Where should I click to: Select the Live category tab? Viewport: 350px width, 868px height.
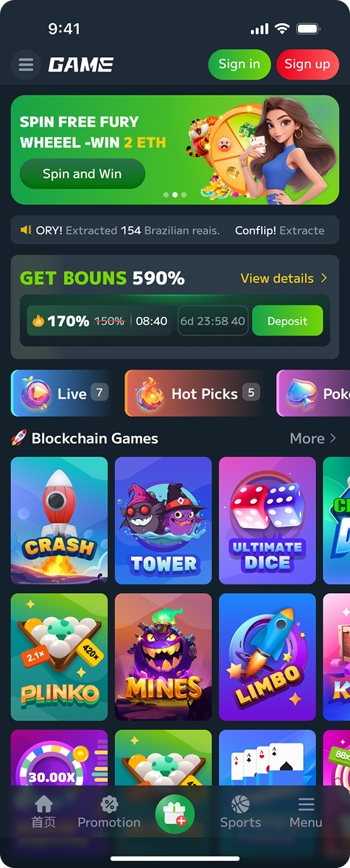coord(61,393)
